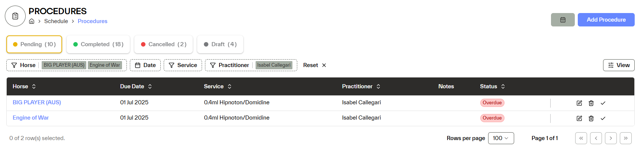Open the Engine of War horse link
Viewport: 644px width, 149px height.
pos(31,118)
